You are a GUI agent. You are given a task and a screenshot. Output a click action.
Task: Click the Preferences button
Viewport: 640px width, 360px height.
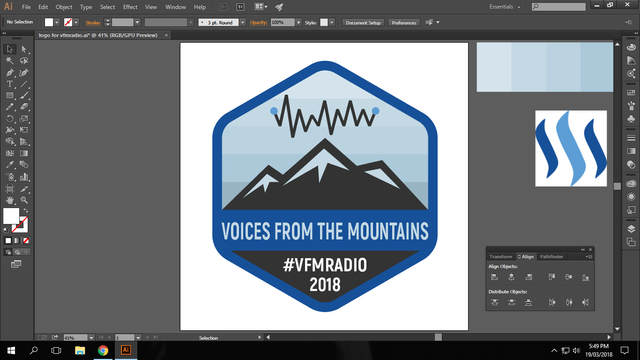click(404, 22)
